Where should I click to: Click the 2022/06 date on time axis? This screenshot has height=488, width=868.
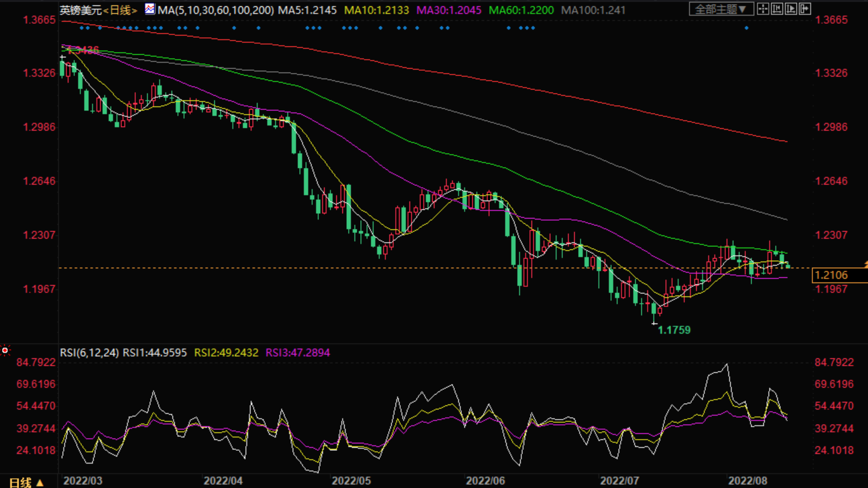pos(485,481)
